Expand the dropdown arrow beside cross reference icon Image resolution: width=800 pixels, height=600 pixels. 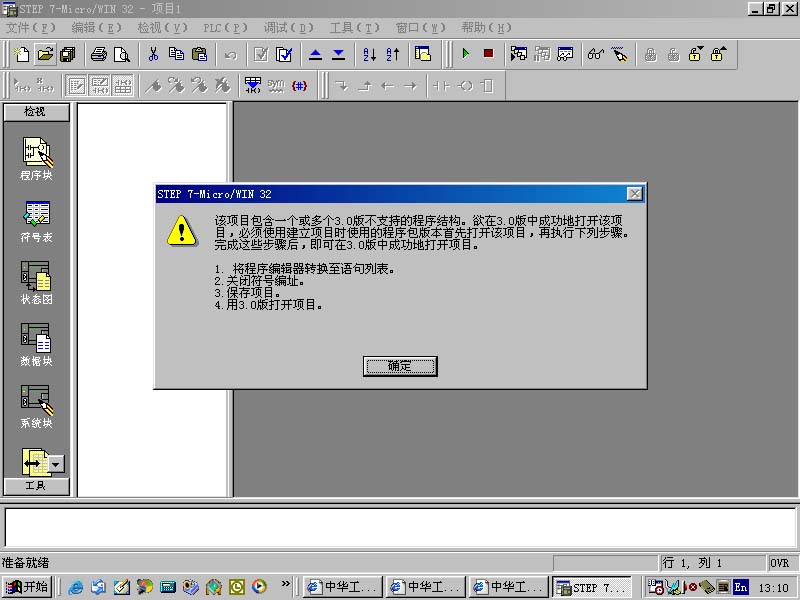point(56,464)
